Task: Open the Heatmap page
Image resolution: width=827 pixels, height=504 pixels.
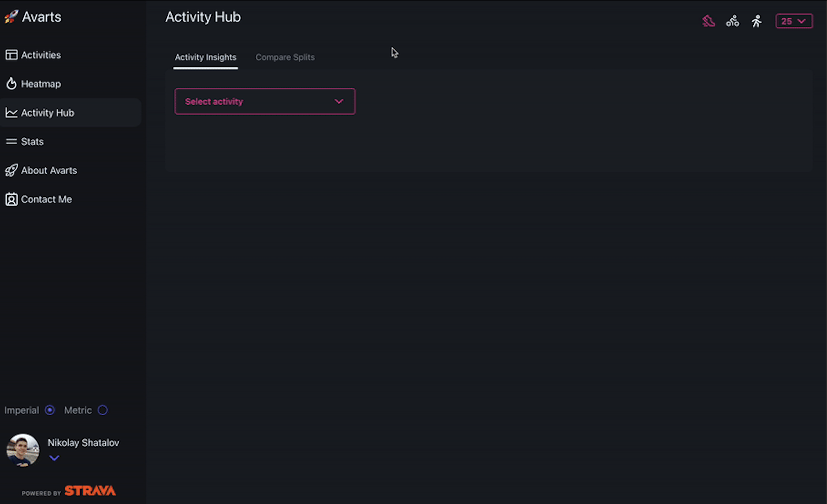Action: 40,84
